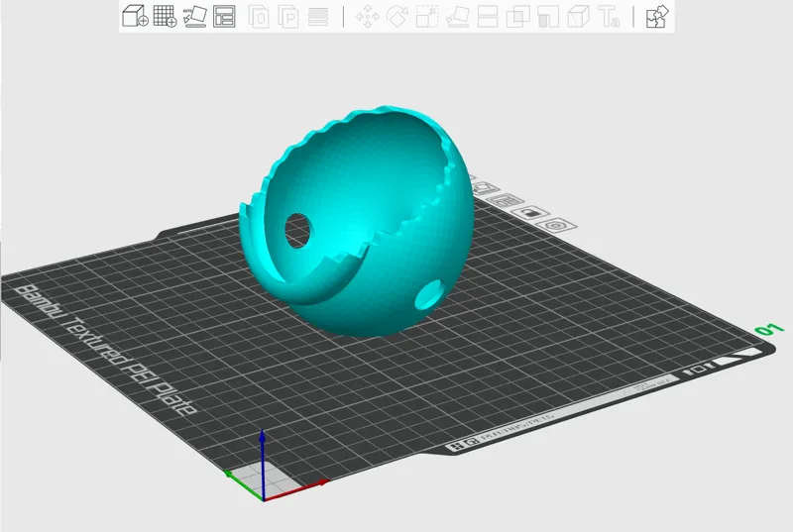793x532 pixels.
Task: Open the Assembly view puzzle icon
Action: point(657,16)
